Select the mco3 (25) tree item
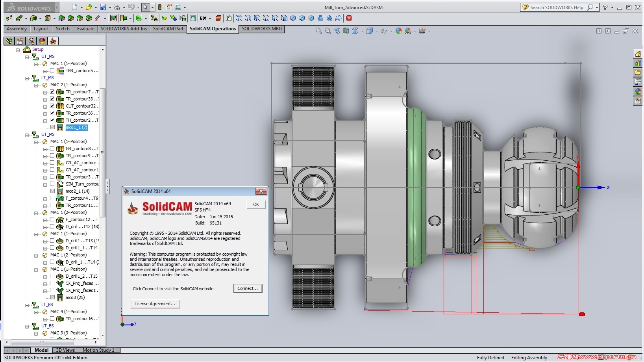The image size is (644, 362). click(75, 297)
